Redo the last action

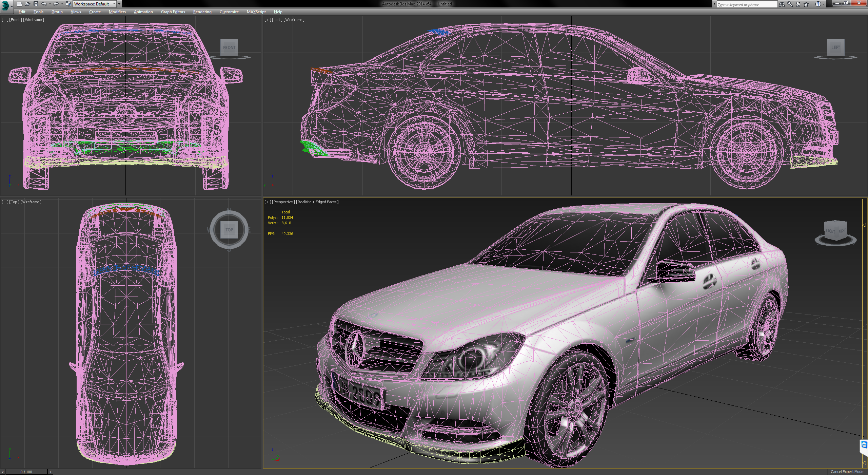56,4
